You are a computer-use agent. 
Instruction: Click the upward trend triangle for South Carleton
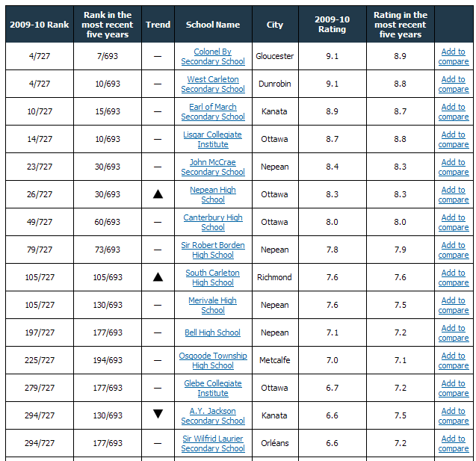tap(158, 277)
